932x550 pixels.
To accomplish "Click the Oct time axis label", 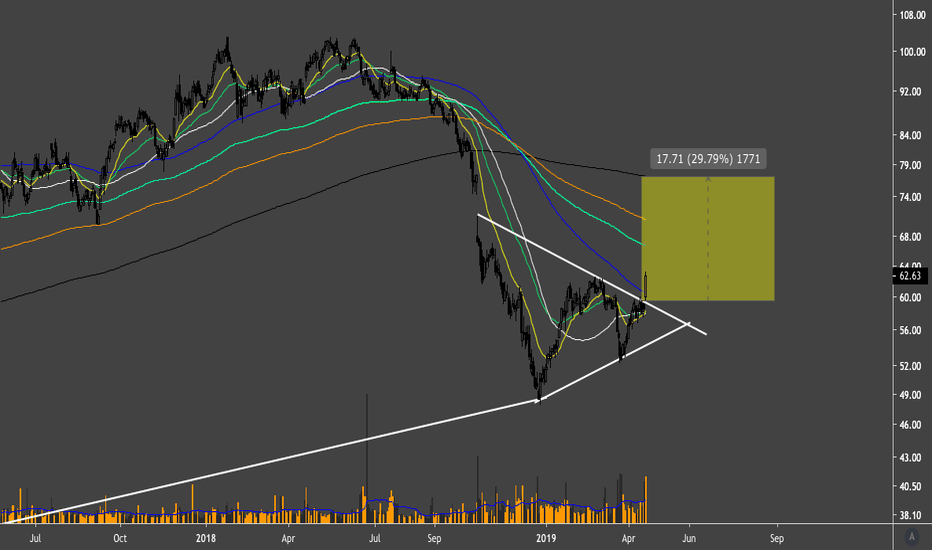I will pyautogui.click(x=120, y=539).
